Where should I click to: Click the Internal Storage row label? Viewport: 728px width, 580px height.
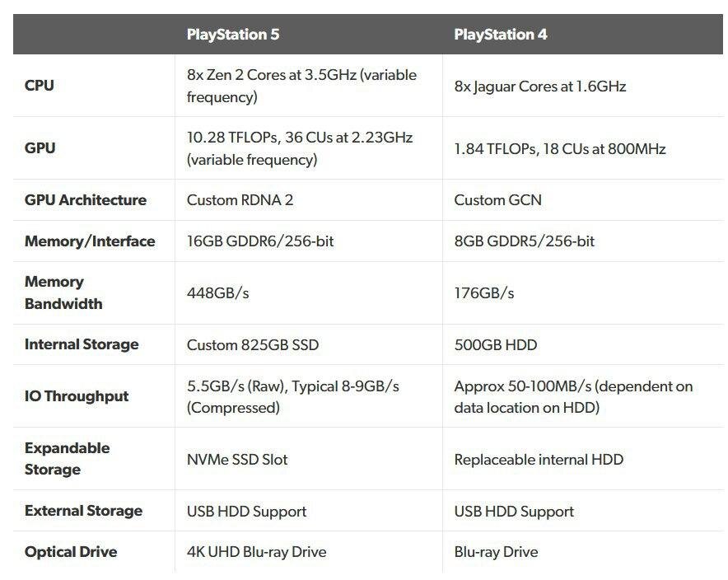(82, 344)
